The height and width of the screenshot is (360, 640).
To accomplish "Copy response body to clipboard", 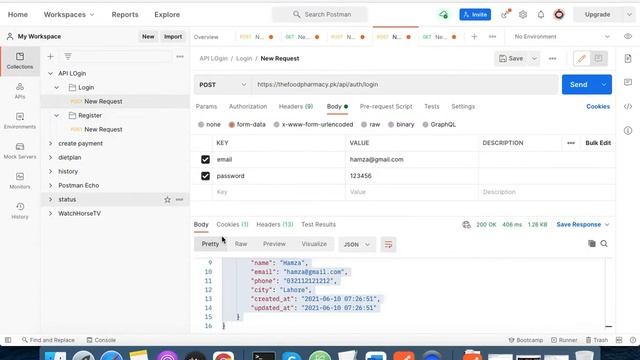I will point(591,244).
